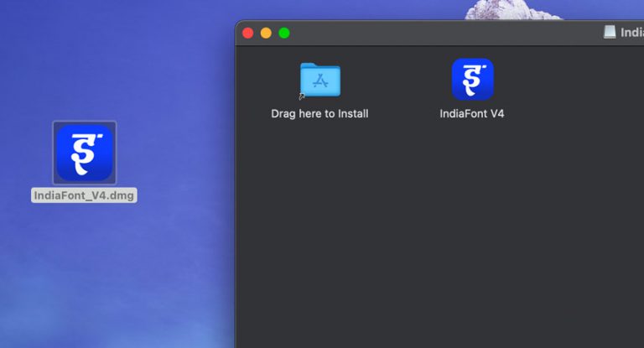Screen dimensions: 644x348
Task: Click the IndiaFont_V4.dmg file name label
Action: (x=84, y=195)
